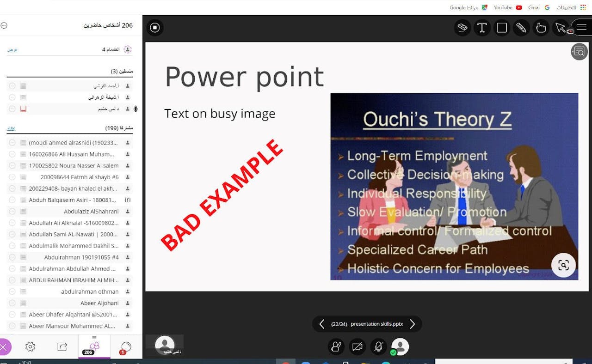The height and width of the screenshot is (364, 592).
Task: Turn on the video camera
Action: tap(357, 346)
